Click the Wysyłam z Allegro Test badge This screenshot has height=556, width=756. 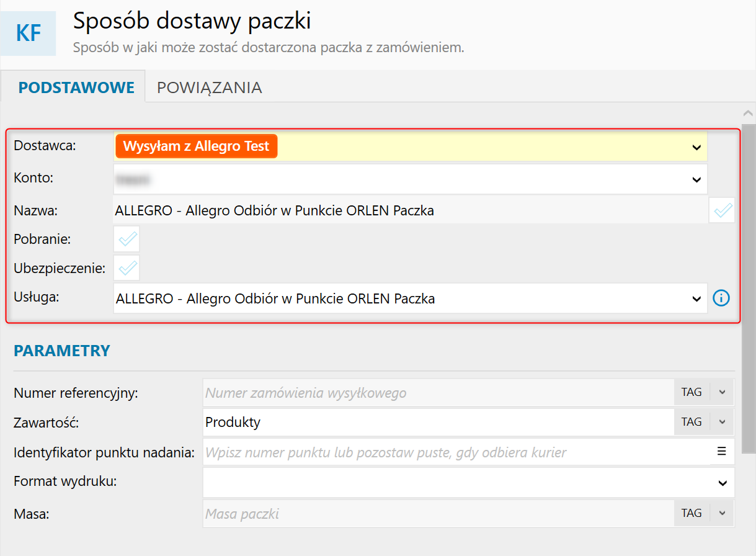(196, 146)
